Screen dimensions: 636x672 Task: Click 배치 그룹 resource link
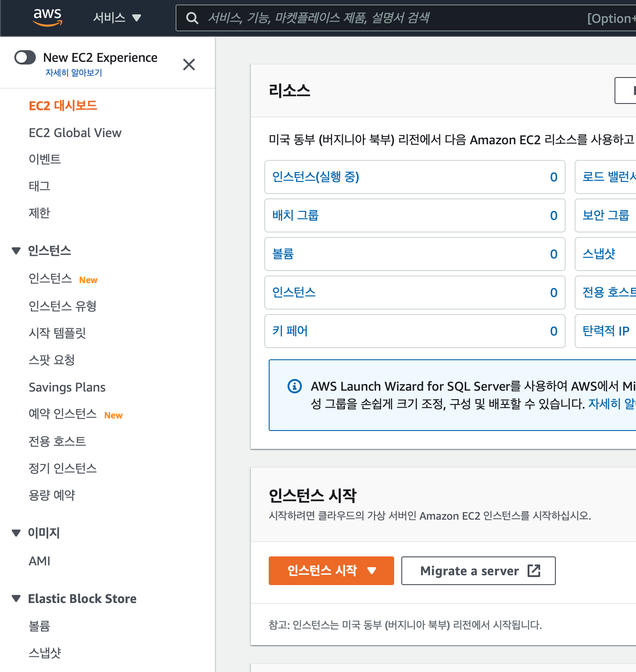pyautogui.click(x=296, y=215)
